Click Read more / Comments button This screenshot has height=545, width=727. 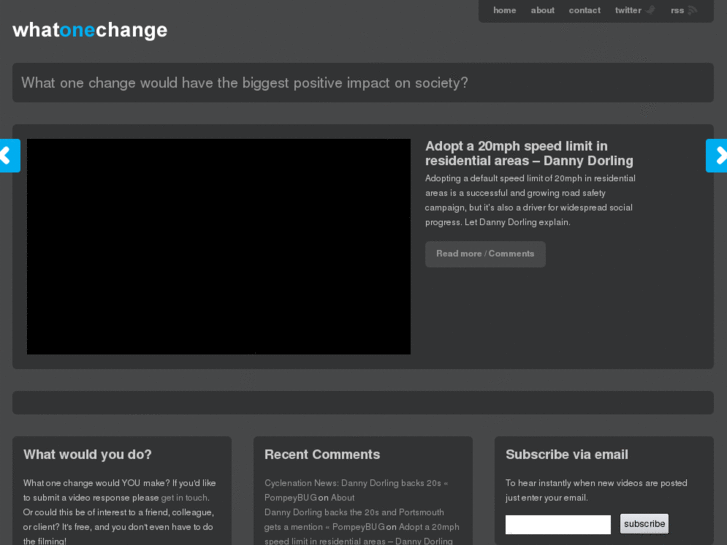(485, 254)
